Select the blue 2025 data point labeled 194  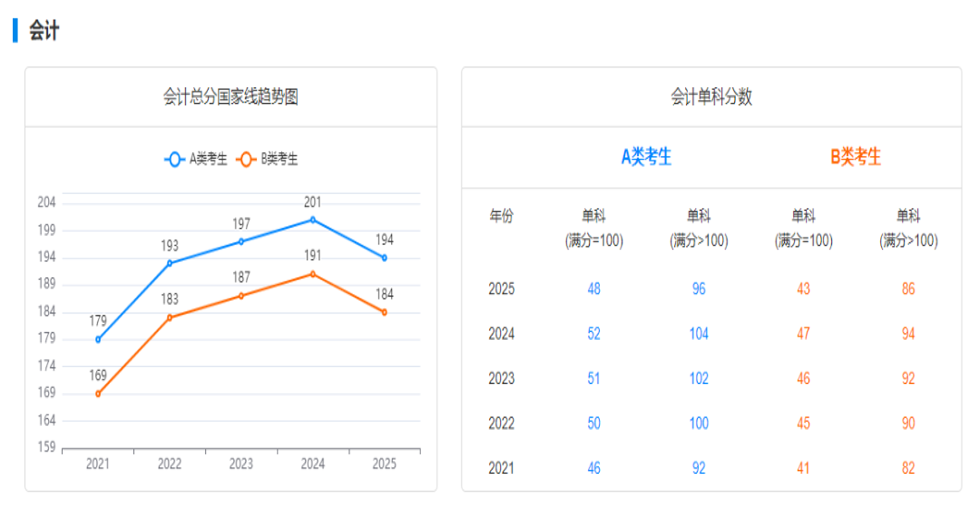click(x=384, y=258)
